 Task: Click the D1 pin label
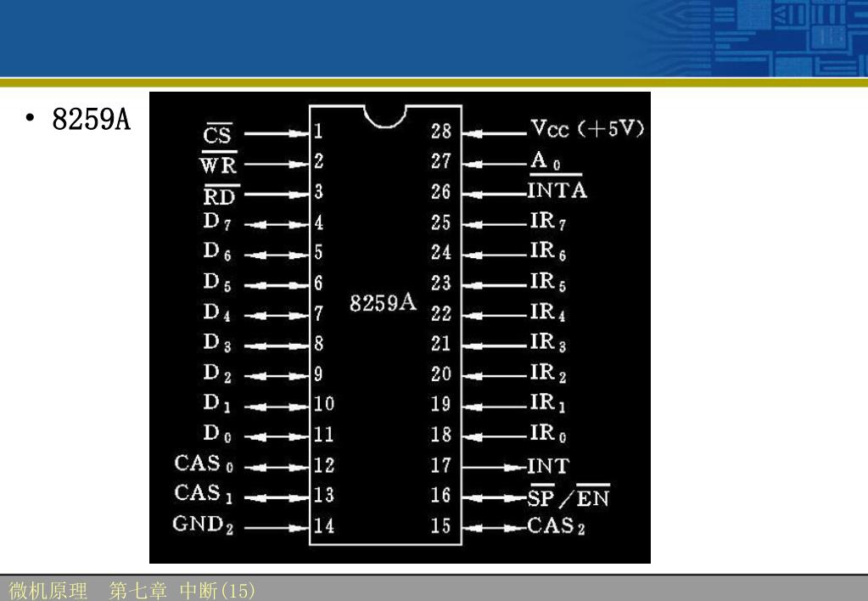[217, 403]
